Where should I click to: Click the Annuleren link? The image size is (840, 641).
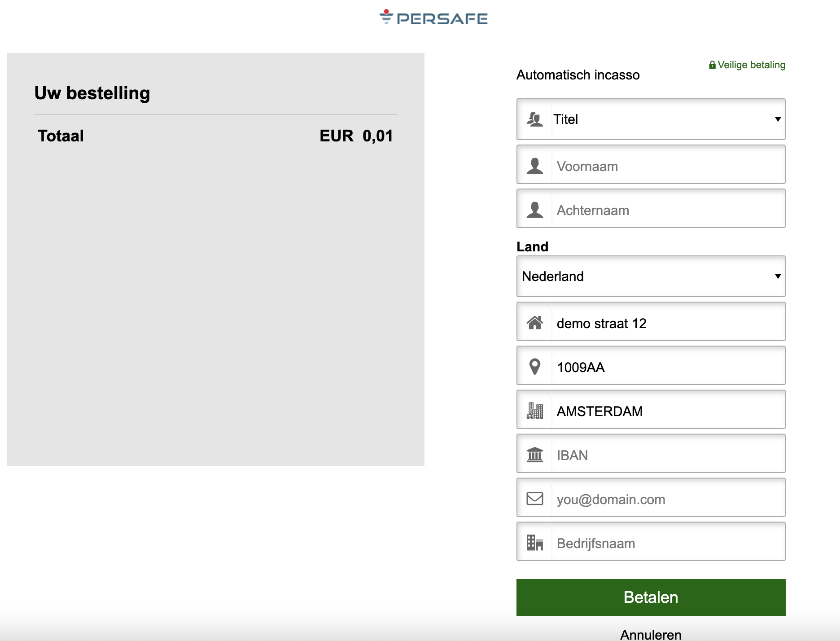pos(651,634)
